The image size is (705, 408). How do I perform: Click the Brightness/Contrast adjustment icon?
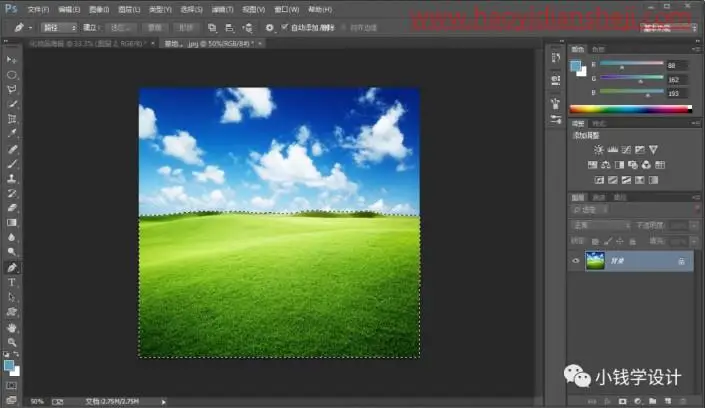pyautogui.click(x=598, y=149)
